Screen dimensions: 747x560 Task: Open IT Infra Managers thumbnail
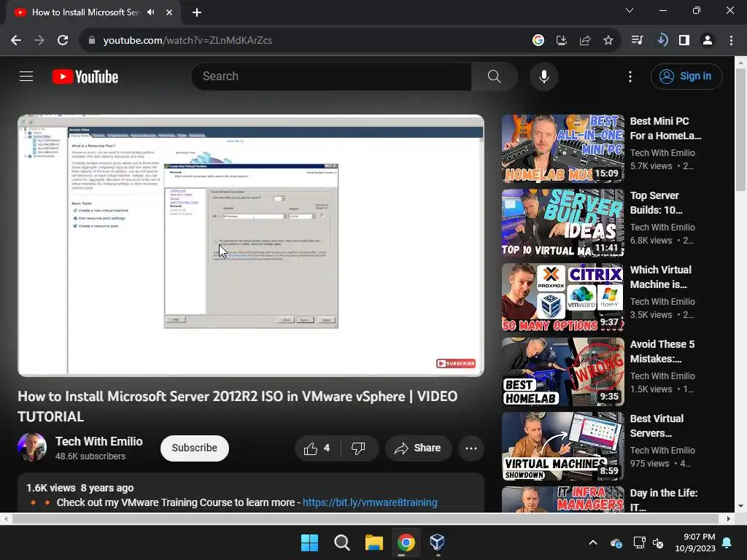pos(562,499)
